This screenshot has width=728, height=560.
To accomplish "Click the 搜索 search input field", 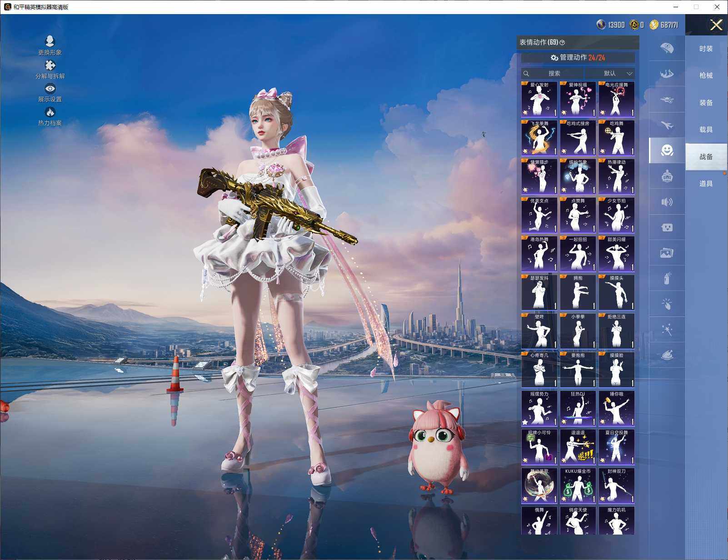I will click(553, 73).
